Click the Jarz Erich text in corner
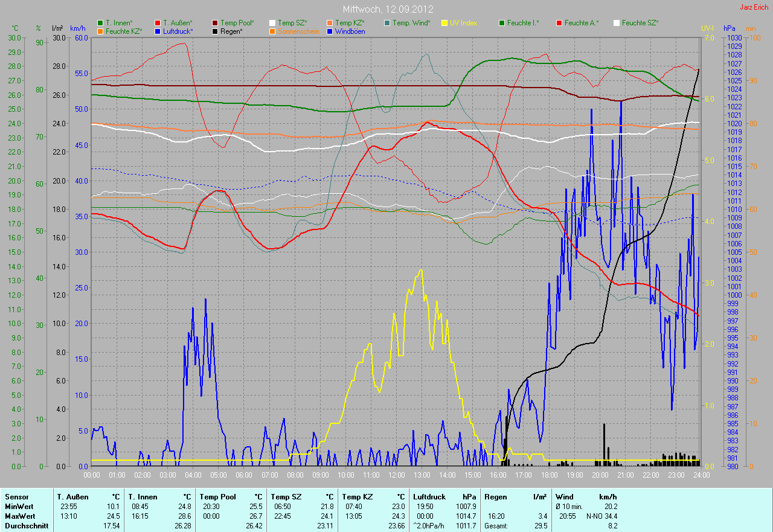773x532 pixels. [754, 7]
